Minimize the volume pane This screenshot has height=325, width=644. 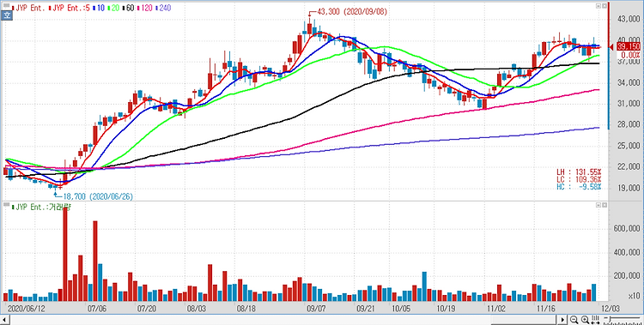(598, 204)
